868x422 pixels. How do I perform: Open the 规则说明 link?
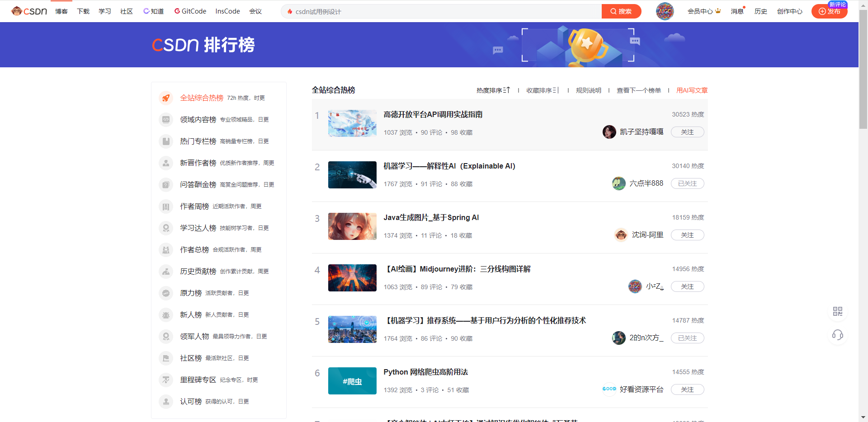(x=589, y=90)
